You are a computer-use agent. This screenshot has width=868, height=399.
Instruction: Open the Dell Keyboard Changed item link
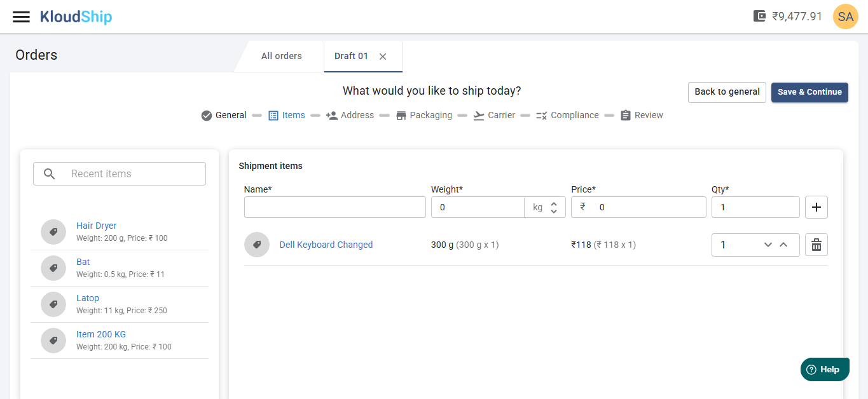[x=326, y=245]
